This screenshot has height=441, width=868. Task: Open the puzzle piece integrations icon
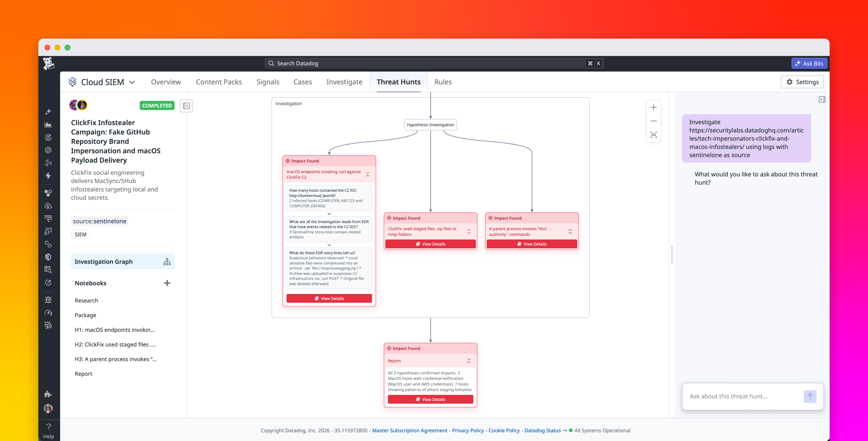pyautogui.click(x=48, y=394)
